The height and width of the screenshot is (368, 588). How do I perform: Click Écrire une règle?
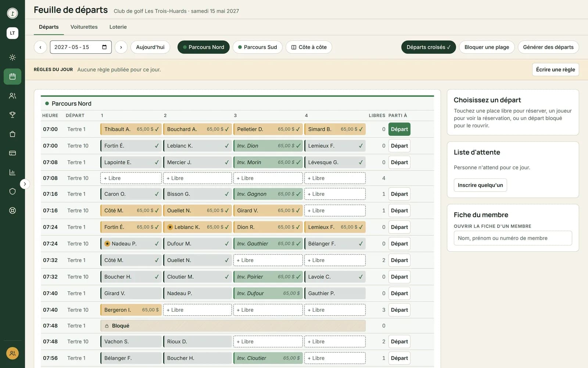click(556, 70)
